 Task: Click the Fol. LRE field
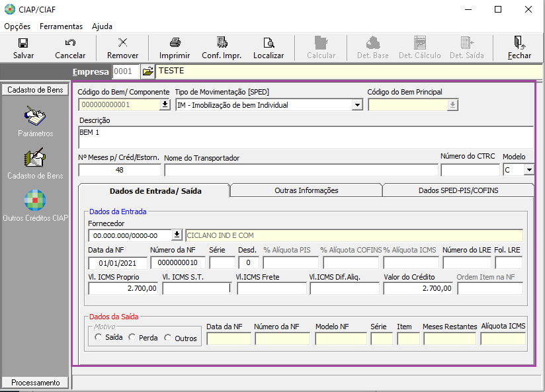509,262
